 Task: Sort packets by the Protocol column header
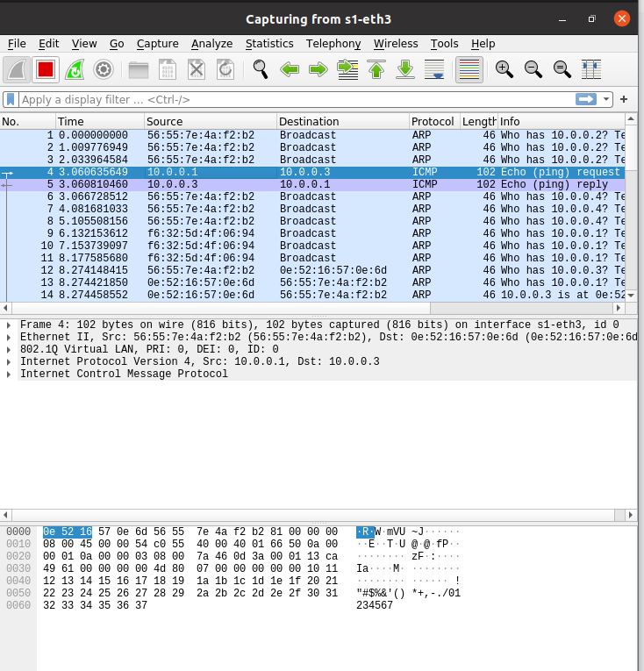(434, 122)
